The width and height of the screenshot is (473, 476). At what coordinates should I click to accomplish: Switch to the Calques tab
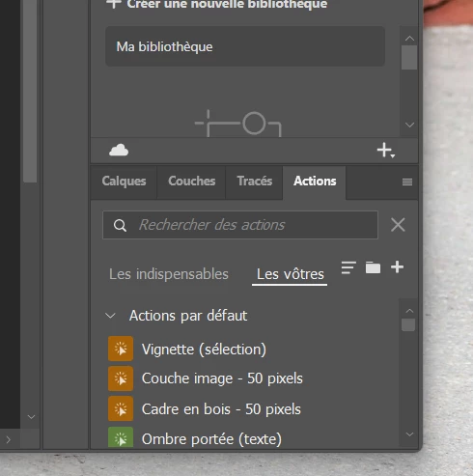124,182
